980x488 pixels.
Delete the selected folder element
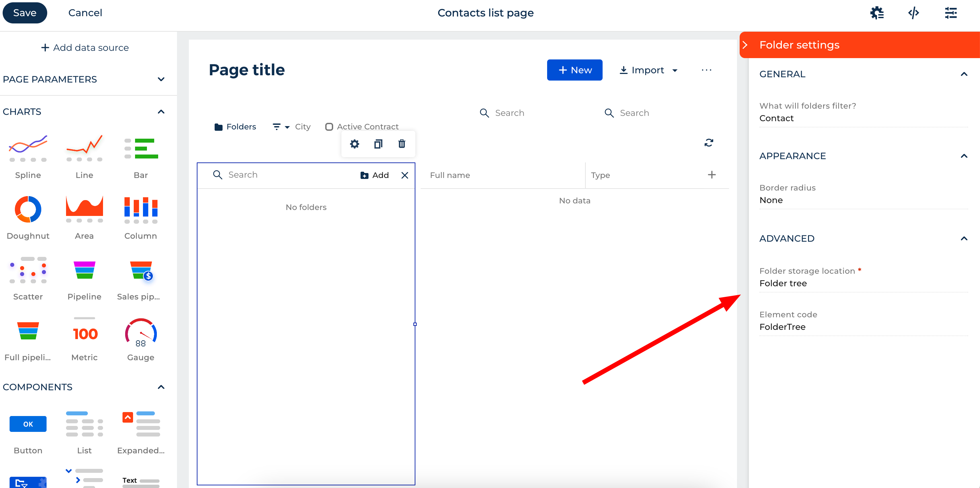[x=402, y=144]
